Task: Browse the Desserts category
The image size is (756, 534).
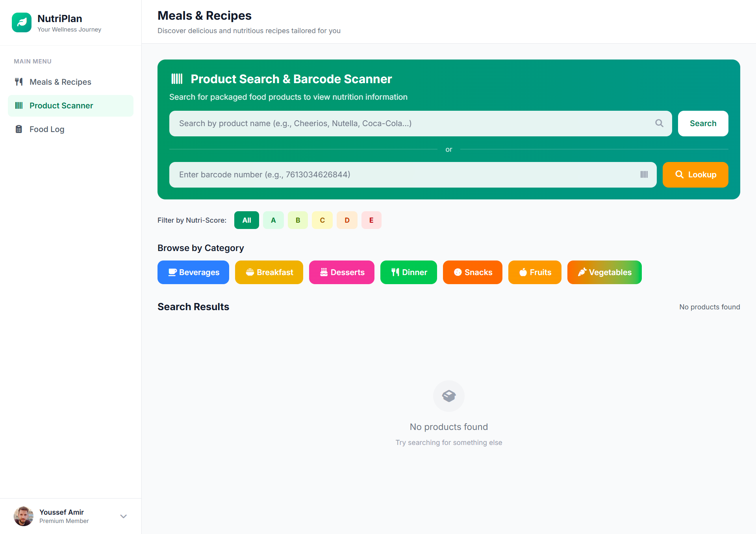Action: (x=342, y=272)
